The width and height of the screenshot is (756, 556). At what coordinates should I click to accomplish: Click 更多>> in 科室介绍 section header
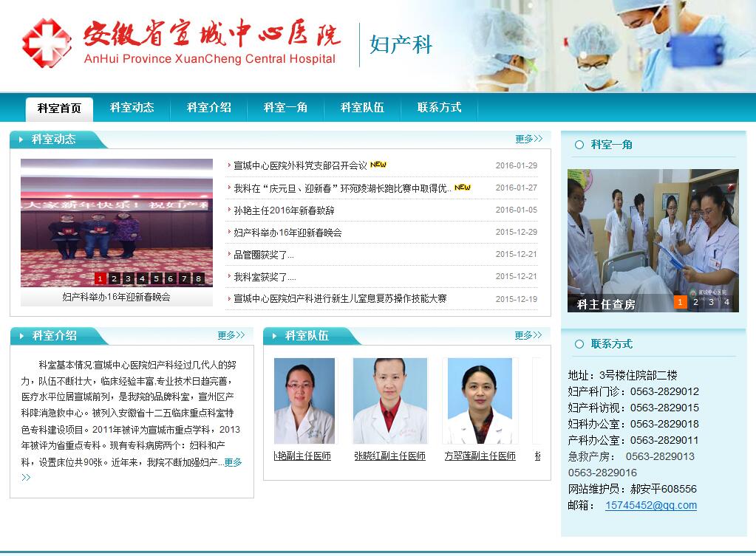pyautogui.click(x=231, y=334)
